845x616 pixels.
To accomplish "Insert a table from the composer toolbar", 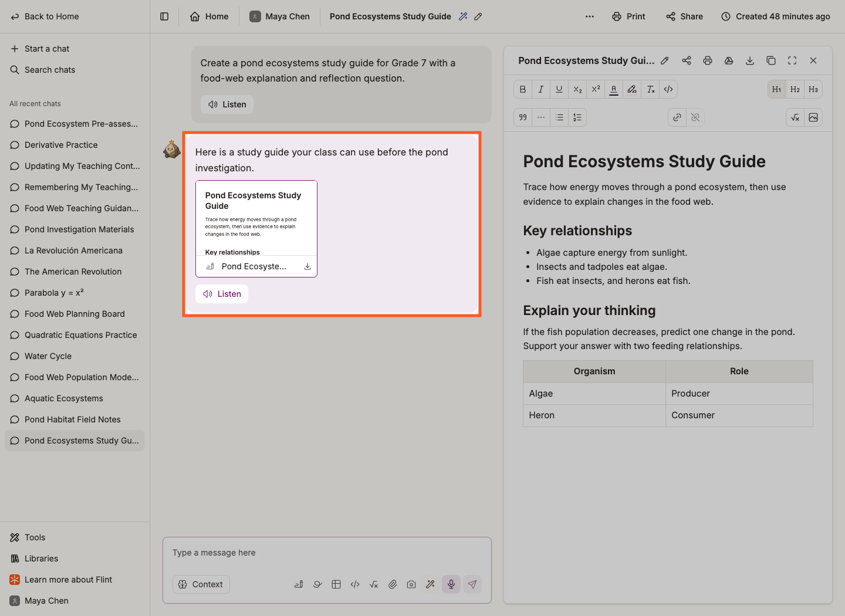I will coord(336,584).
